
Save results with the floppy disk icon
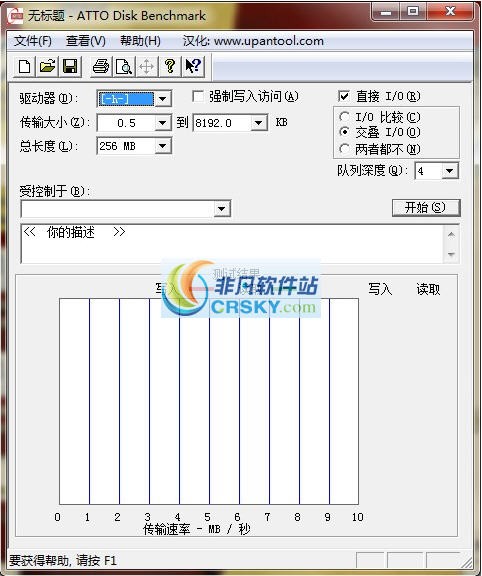(x=70, y=66)
